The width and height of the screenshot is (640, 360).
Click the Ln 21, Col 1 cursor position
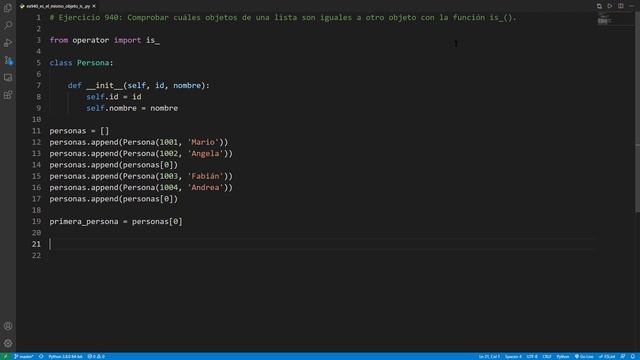pyautogui.click(x=489, y=356)
